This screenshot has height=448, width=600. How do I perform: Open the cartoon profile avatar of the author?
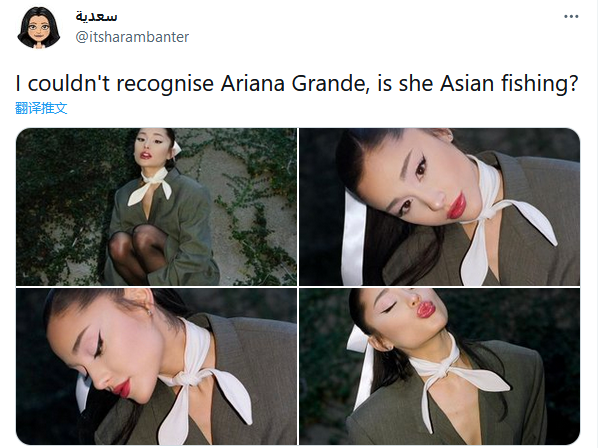click(39, 28)
